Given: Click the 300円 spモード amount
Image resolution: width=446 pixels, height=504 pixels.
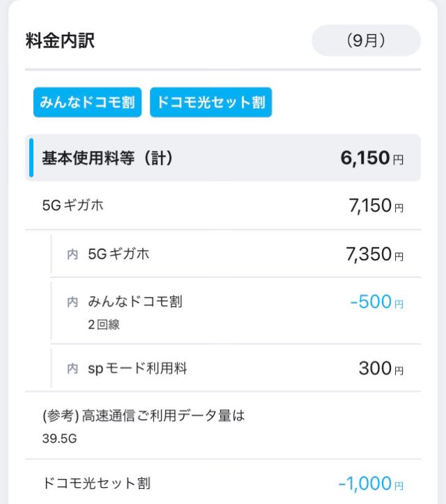Looking at the screenshot, I should 381,368.
